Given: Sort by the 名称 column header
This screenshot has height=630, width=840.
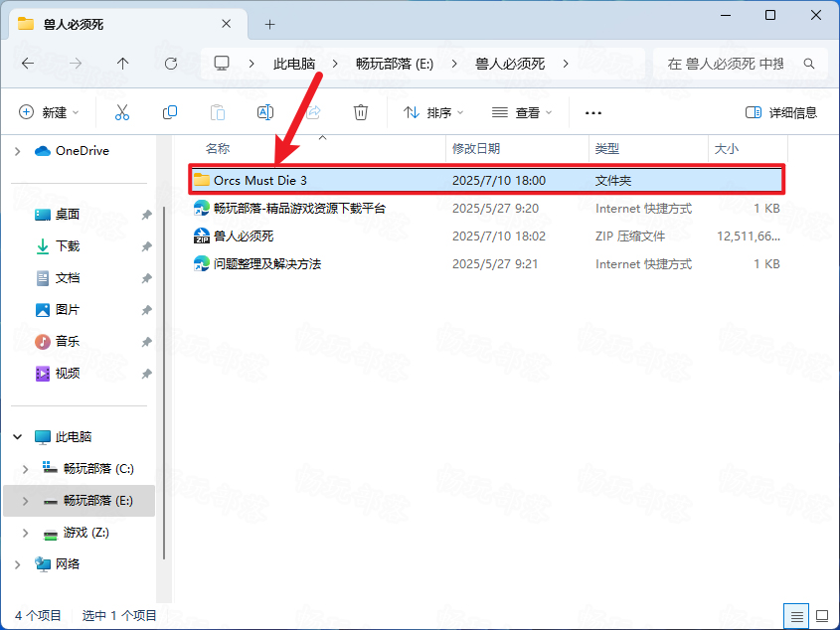Looking at the screenshot, I should click(316, 148).
